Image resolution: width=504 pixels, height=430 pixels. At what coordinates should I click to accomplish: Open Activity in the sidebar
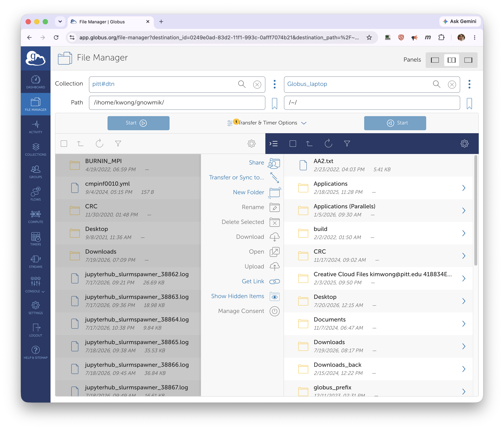click(35, 127)
